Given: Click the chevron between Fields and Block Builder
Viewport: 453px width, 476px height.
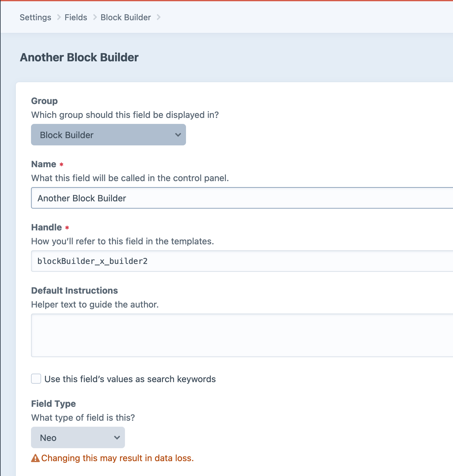Looking at the screenshot, I should click(95, 17).
